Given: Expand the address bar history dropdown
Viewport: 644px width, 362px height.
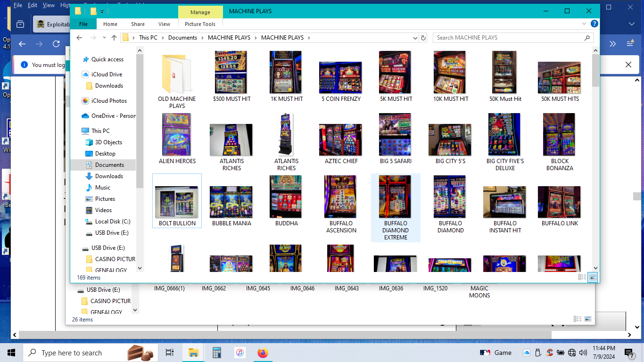Looking at the screenshot, I should [415, 38].
